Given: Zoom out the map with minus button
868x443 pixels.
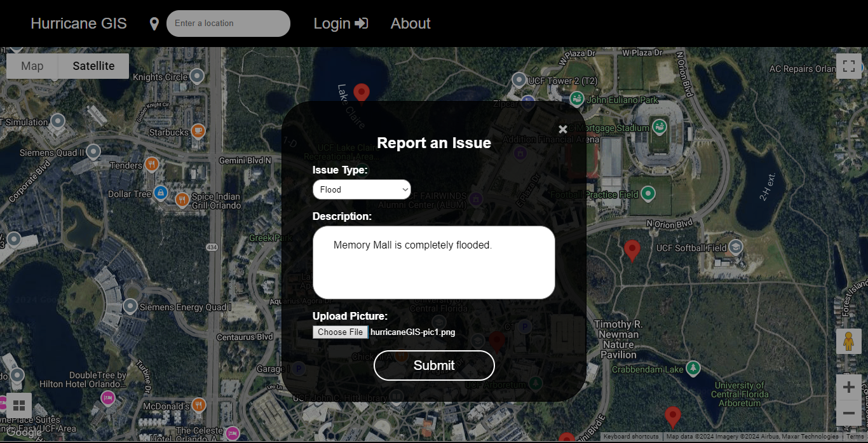Looking at the screenshot, I should pyautogui.click(x=849, y=413).
